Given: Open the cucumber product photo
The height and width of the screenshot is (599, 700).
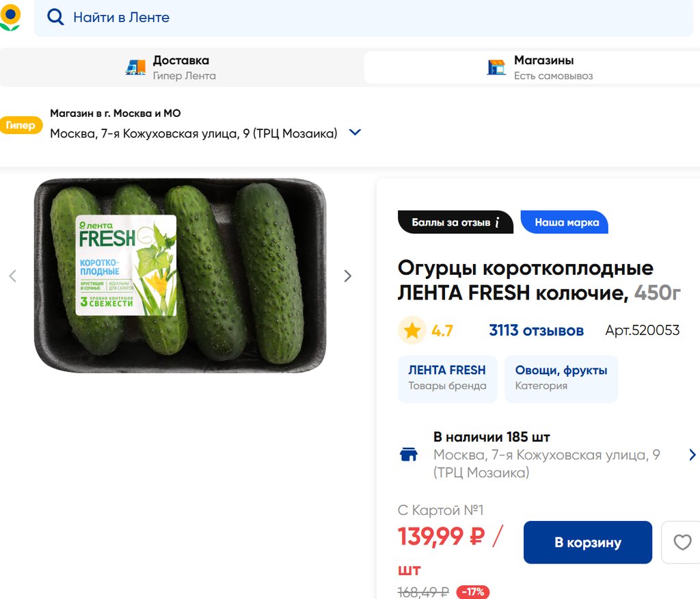Looking at the screenshot, I should 180,276.
